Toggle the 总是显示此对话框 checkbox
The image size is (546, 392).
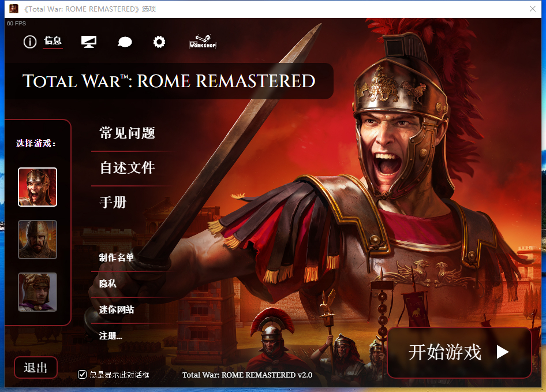(82, 375)
